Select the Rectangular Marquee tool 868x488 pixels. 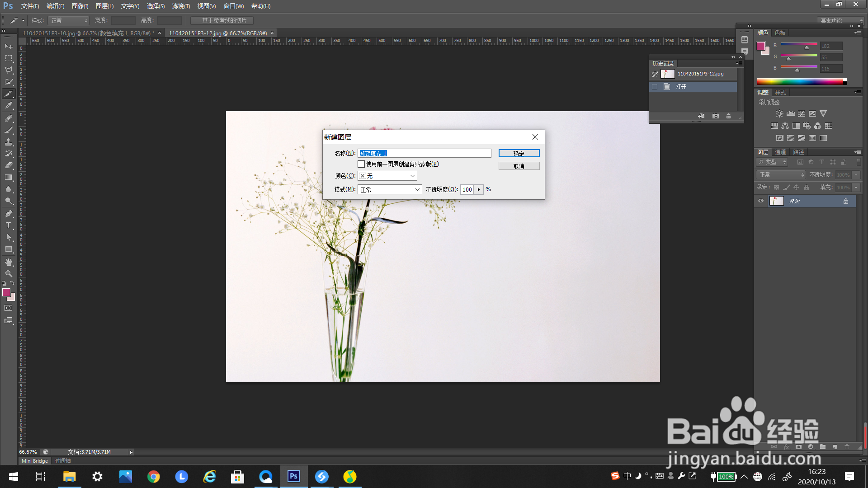pyautogui.click(x=8, y=58)
